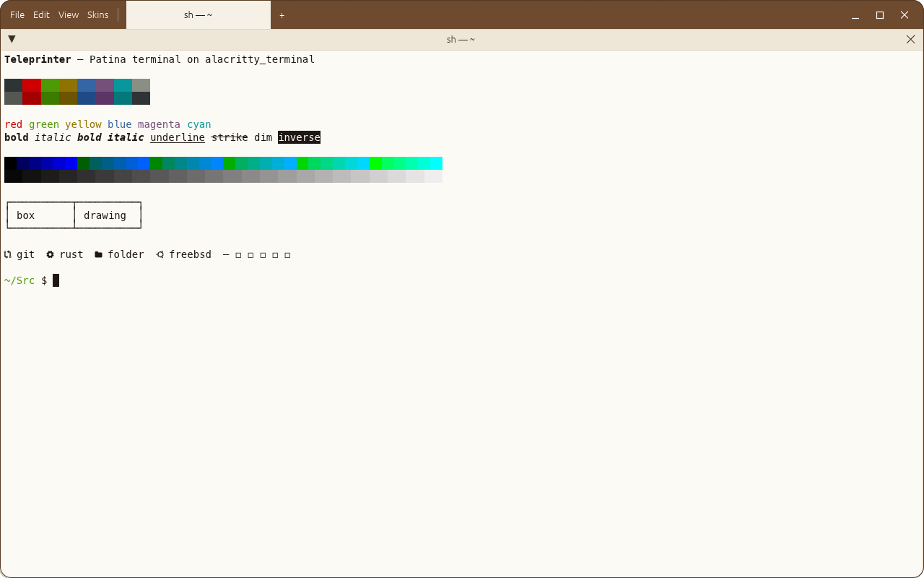Click the highlighted word "inverse"
The height and width of the screenshot is (578, 924).
point(299,137)
